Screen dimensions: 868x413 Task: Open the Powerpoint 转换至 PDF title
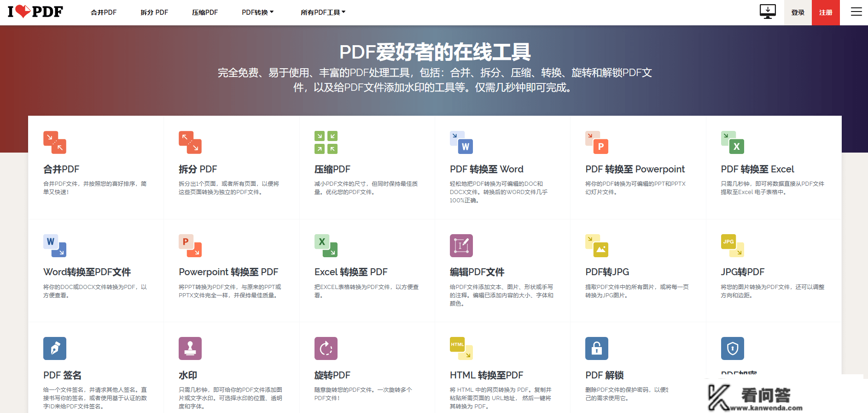(x=228, y=272)
